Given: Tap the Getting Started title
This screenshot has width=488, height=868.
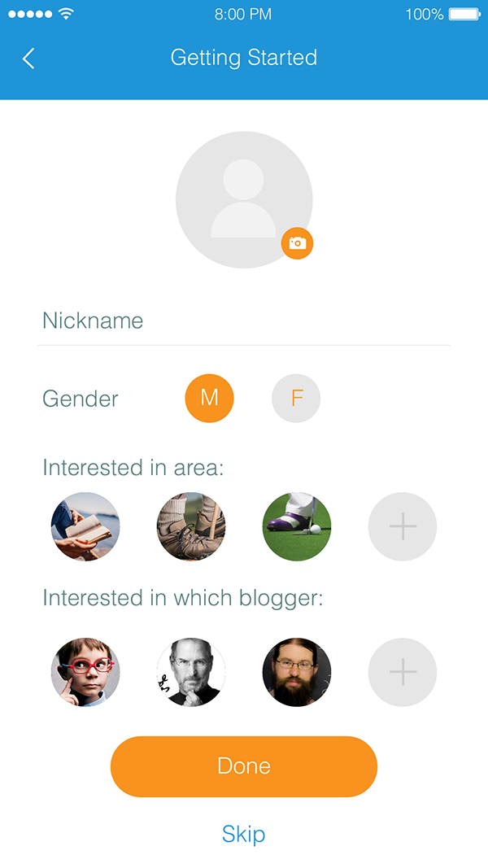Looking at the screenshot, I should [244, 58].
